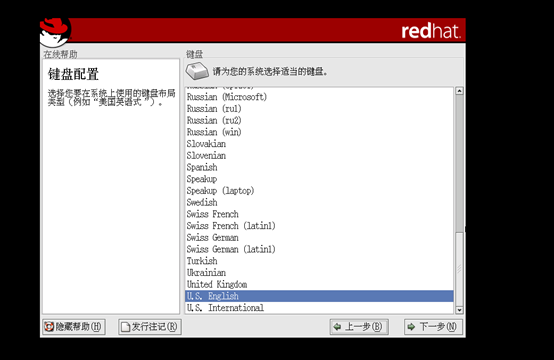Click the keyboard key icon

(x=197, y=71)
